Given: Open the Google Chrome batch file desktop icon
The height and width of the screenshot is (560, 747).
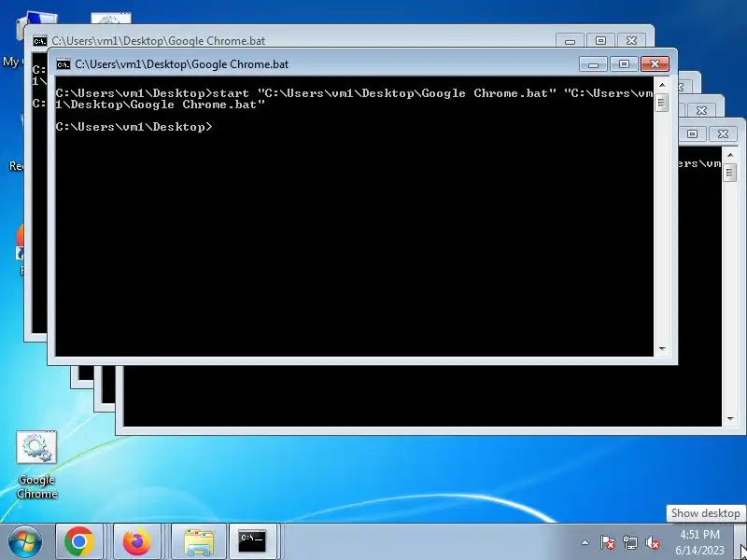Looking at the screenshot, I should (36, 465).
